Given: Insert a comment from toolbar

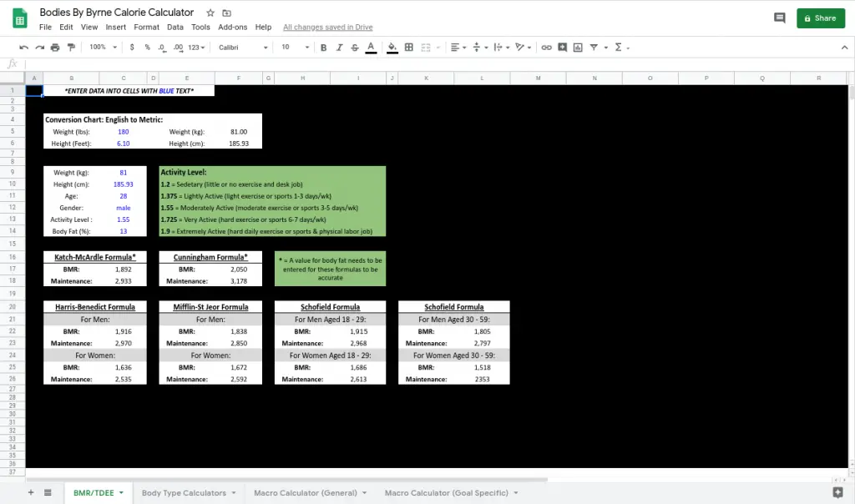Looking at the screenshot, I should click(562, 48).
